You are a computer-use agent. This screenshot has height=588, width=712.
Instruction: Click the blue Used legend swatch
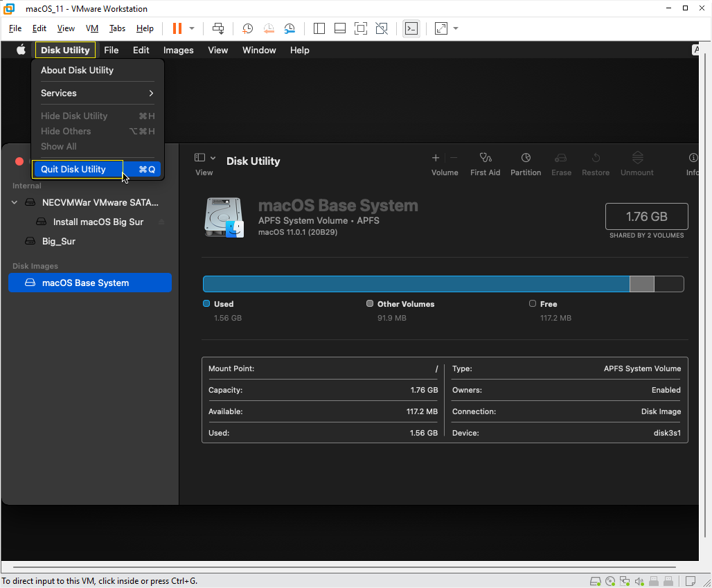pyautogui.click(x=206, y=304)
